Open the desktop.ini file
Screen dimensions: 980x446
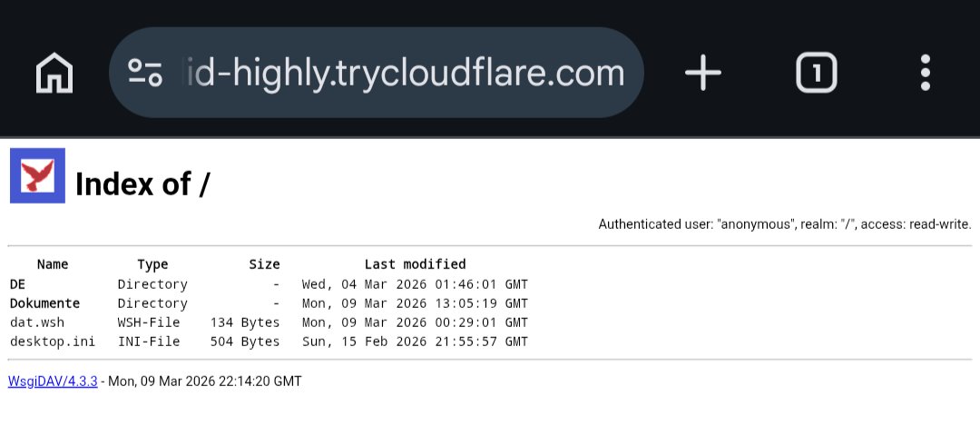click(53, 342)
